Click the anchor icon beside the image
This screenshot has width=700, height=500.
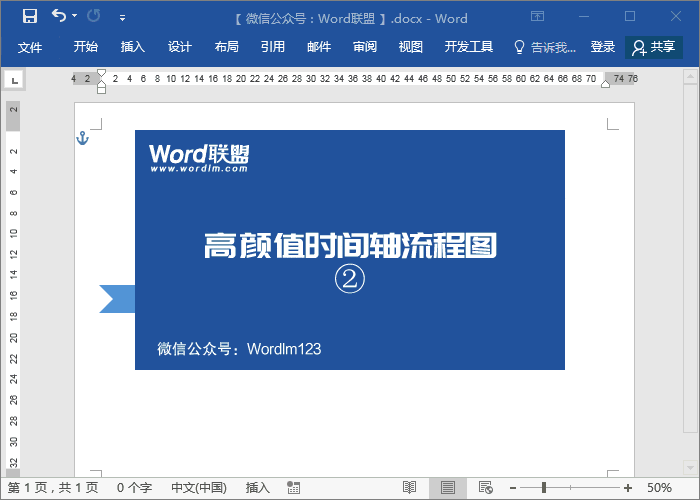coord(83,138)
